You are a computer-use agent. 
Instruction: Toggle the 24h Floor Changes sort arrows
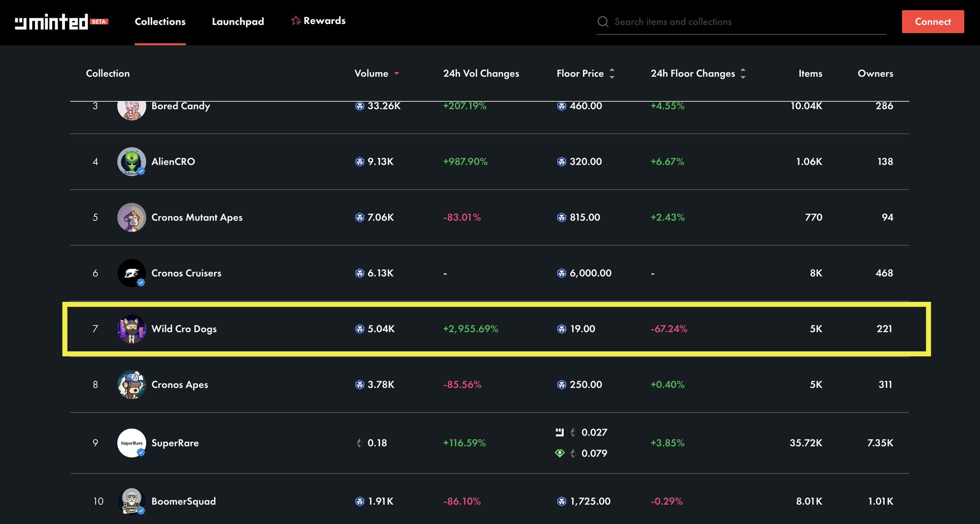point(743,74)
